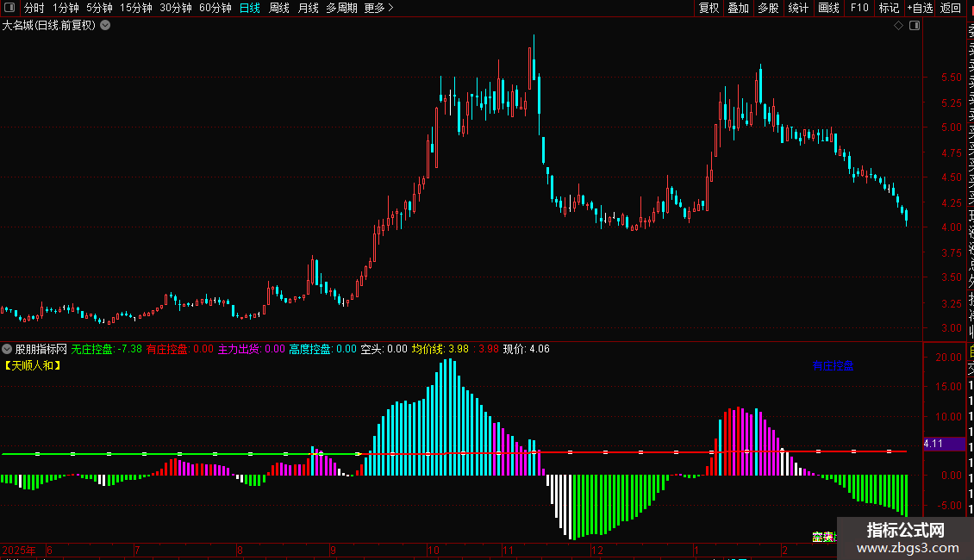Screen dimensions: 974x560
Task: Open the 统计 statistics button
Action: tap(798, 8)
